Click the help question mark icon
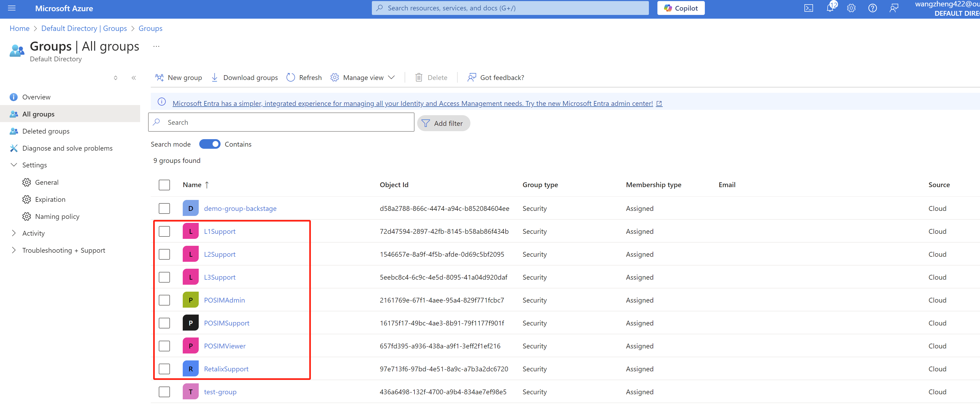 click(872, 8)
